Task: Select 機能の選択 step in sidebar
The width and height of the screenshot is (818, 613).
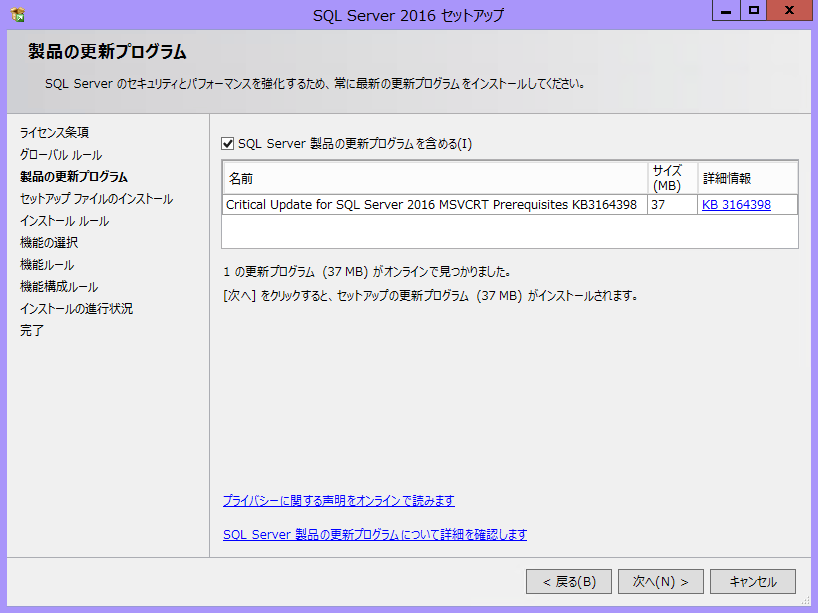Action: click(49, 243)
